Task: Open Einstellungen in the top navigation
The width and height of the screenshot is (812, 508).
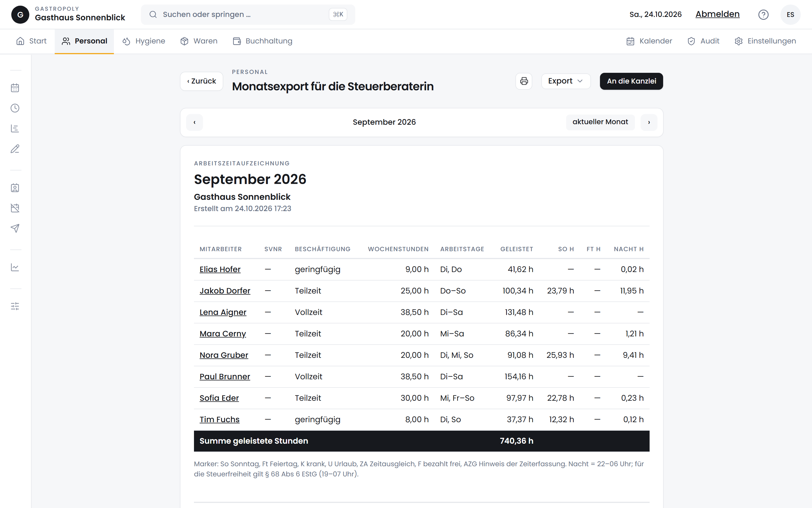Action: [765, 41]
